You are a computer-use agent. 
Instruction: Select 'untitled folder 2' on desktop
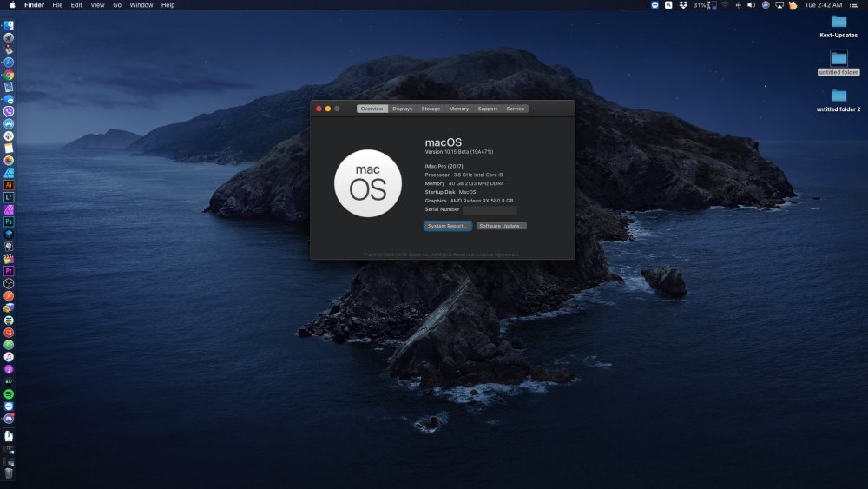pos(838,100)
